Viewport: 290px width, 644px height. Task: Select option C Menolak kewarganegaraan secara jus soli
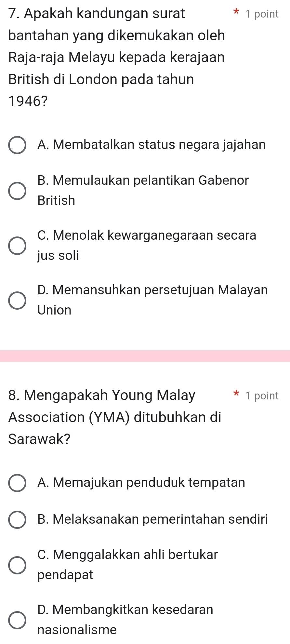click(x=18, y=246)
